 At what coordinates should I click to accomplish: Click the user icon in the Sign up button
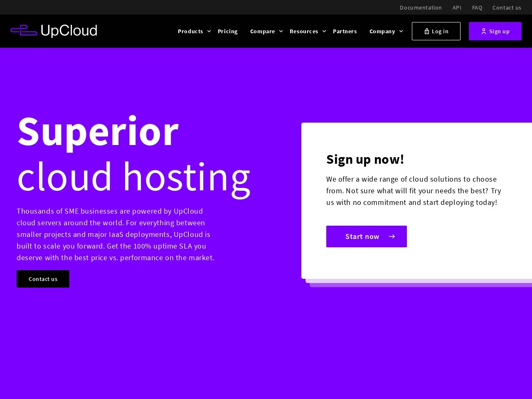click(484, 31)
